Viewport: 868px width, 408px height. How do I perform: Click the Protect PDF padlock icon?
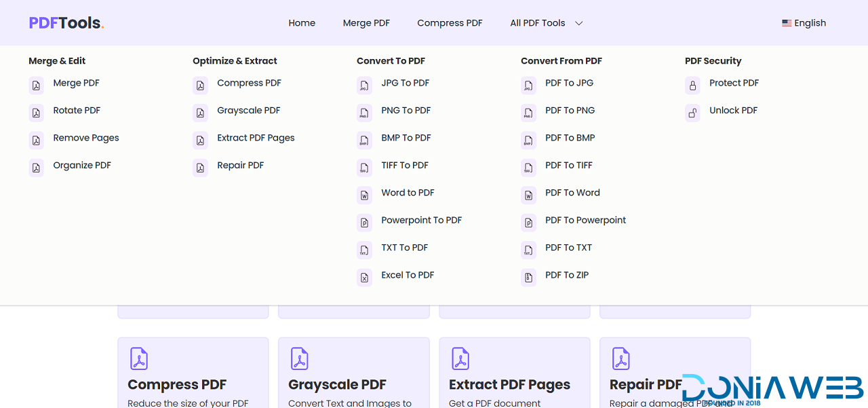[692, 86]
